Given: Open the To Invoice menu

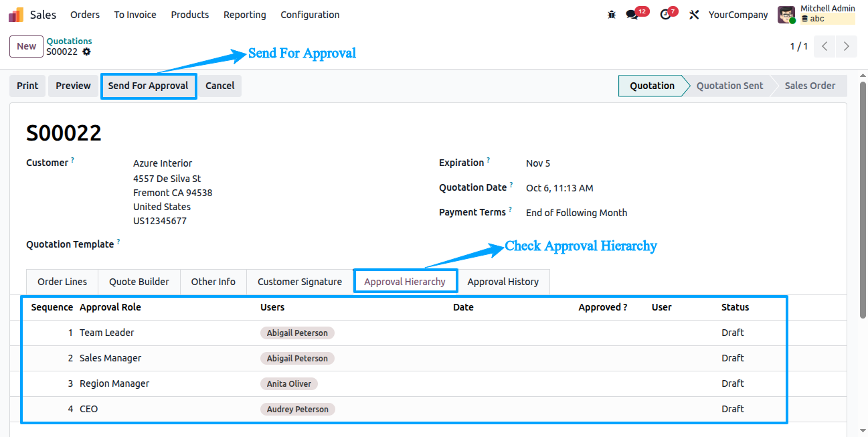Looking at the screenshot, I should [135, 15].
